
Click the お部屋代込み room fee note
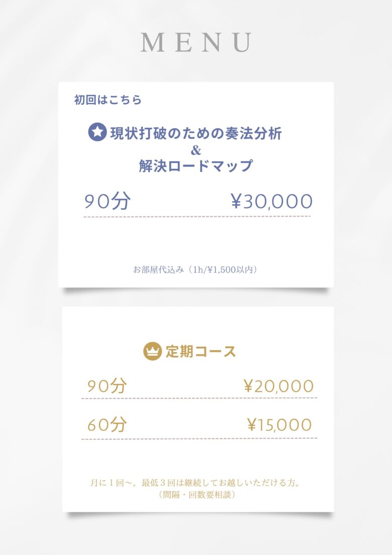point(195,270)
